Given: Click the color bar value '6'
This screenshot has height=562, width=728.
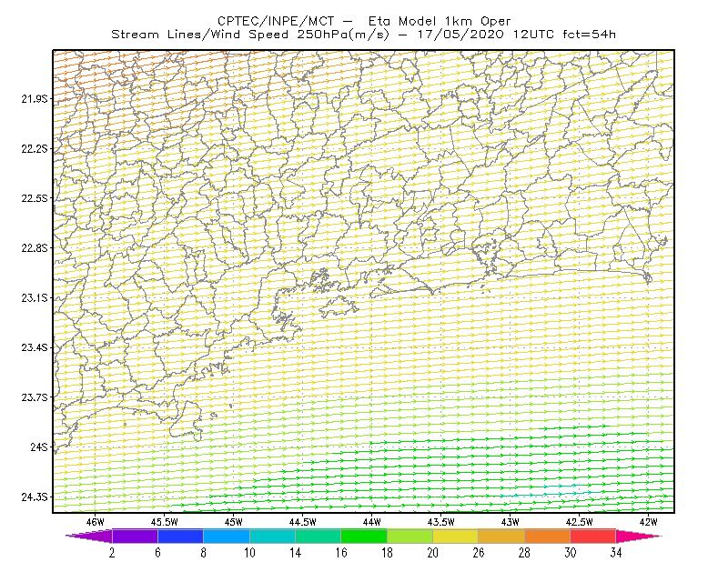Looking at the screenshot, I should (157, 553).
